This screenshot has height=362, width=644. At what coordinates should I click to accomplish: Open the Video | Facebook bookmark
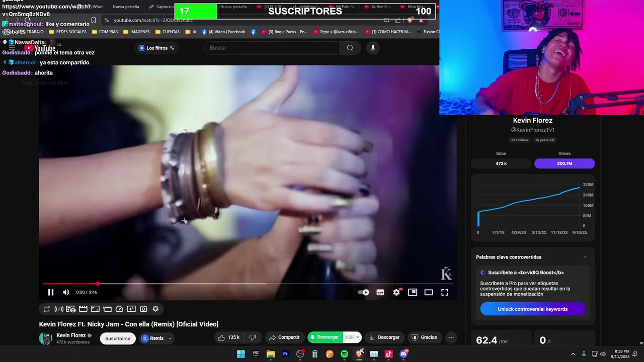pyautogui.click(x=223, y=32)
